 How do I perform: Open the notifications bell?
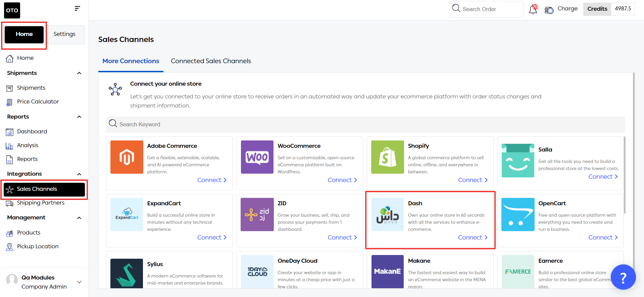(533, 9)
